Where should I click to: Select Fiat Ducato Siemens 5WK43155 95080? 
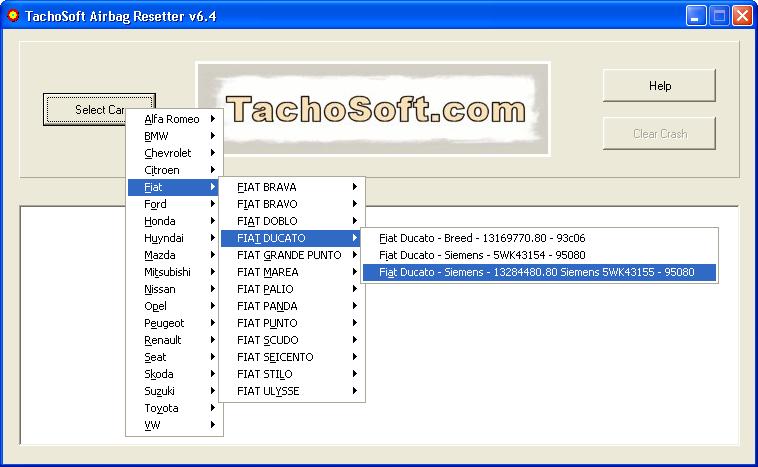539,272
